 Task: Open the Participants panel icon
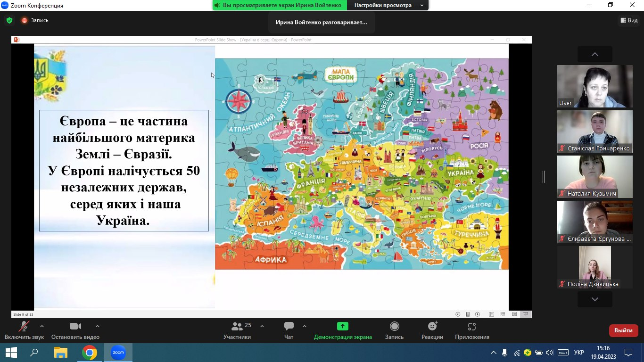pos(237,326)
